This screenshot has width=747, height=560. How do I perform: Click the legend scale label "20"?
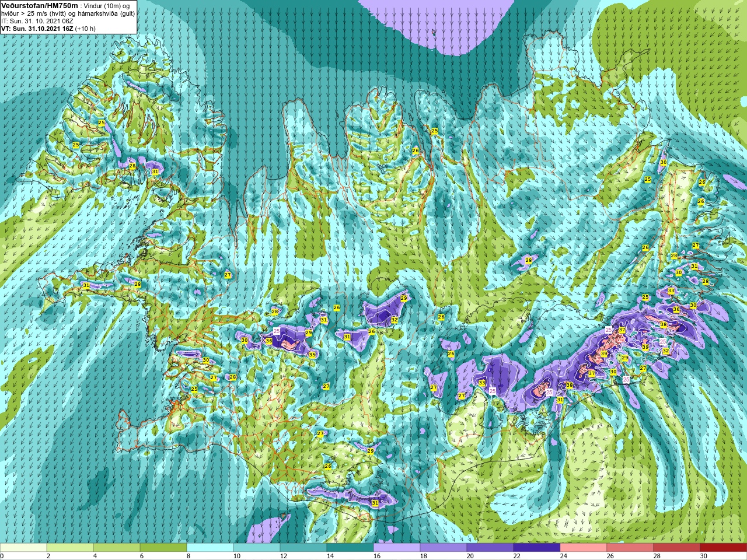click(x=470, y=556)
